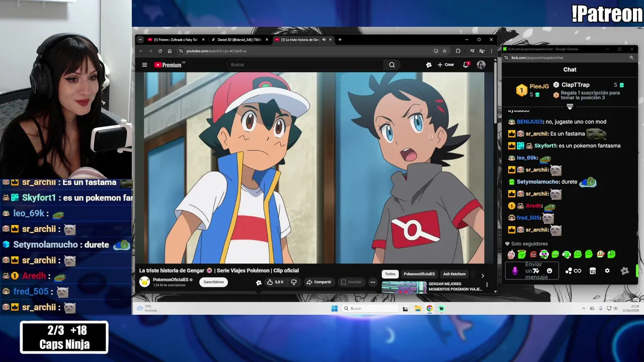Image resolution: width=644 pixels, height=362 pixels.
Task: Open the Chrome extensions puzzle icon
Action: coord(458,51)
